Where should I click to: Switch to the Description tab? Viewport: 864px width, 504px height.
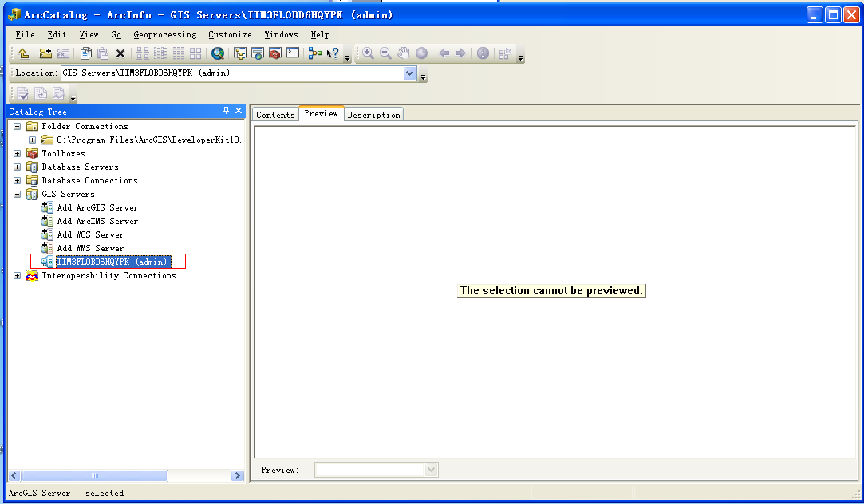373,115
